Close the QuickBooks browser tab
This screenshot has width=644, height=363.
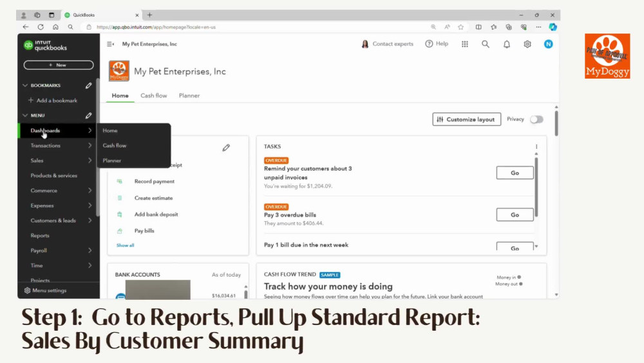137,15
